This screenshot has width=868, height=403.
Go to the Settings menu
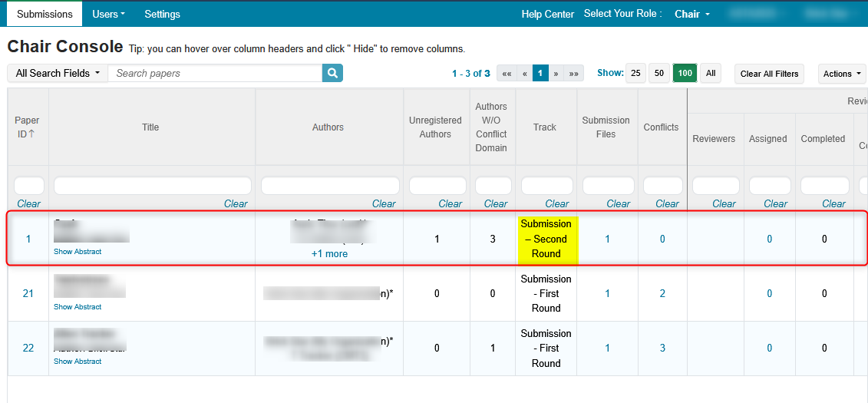(x=162, y=15)
